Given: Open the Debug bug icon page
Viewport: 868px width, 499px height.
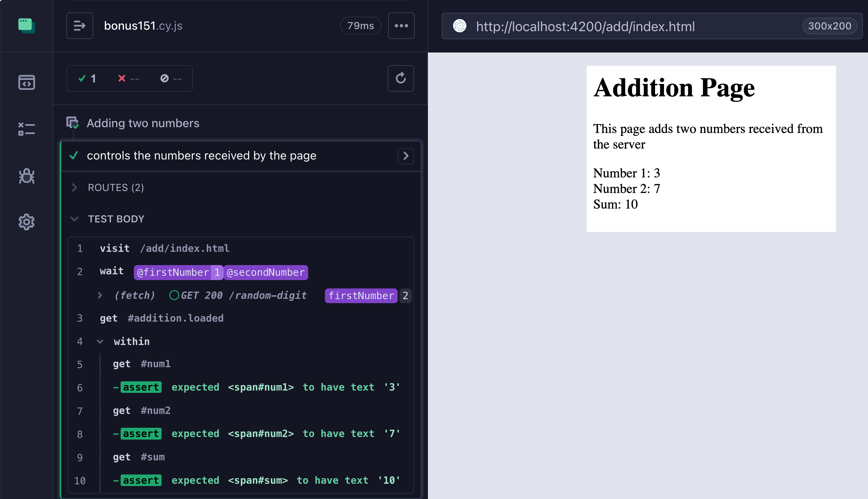Looking at the screenshot, I should pyautogui.click(x=26, y=176).
